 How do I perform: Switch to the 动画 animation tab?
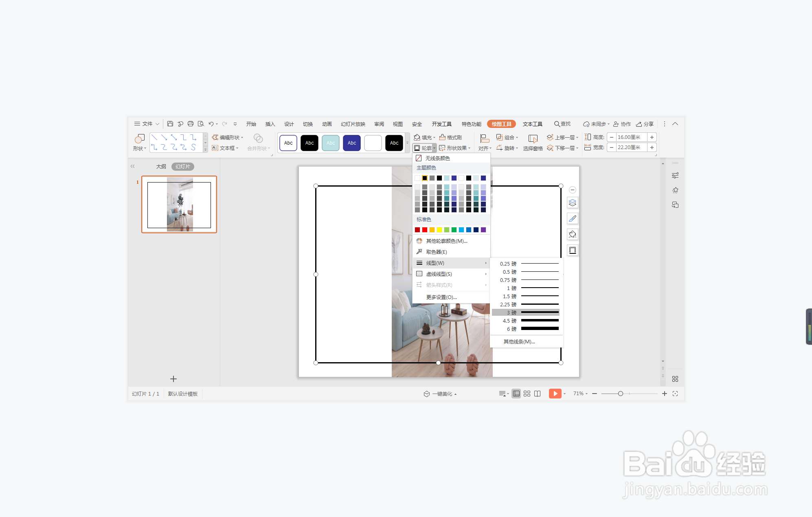click(327, 124)
